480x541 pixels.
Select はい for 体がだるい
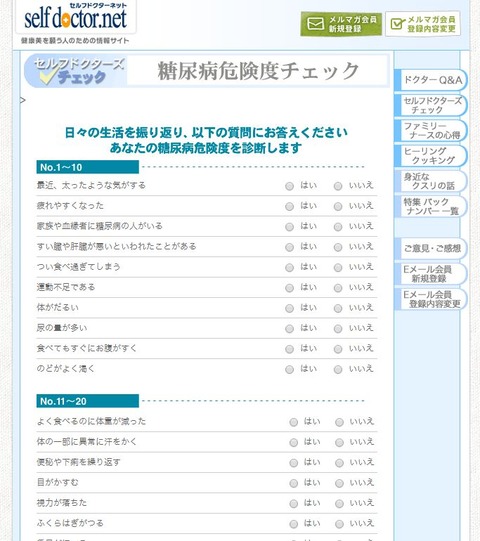289,308
